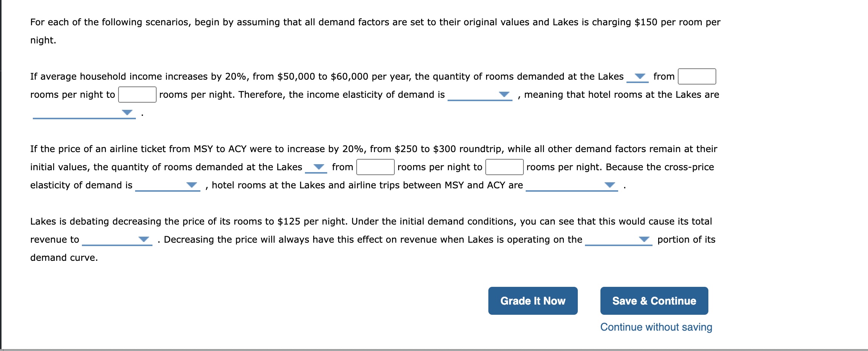The width and height of the screenshot is (868, 351).
Task: Click the "from" rooms box in the airline scenario
Action: tap(375, 166)
